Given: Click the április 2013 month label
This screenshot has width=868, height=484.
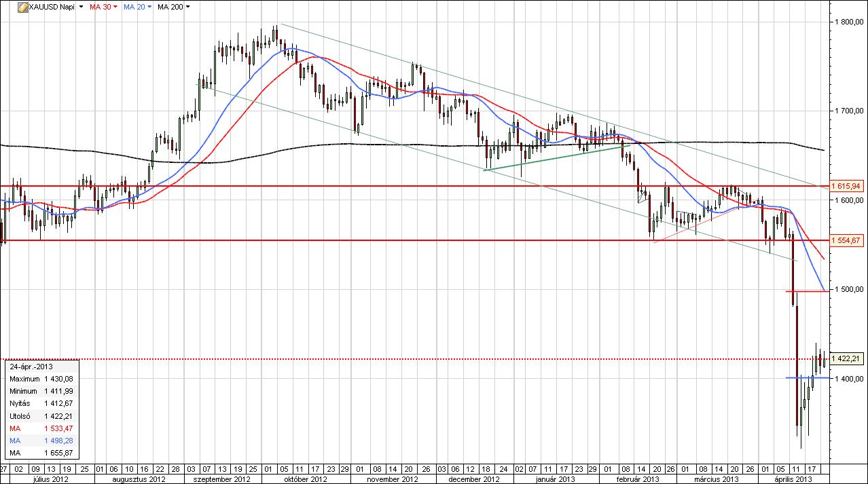Looking at the screenshot, I should coord(795,479).
